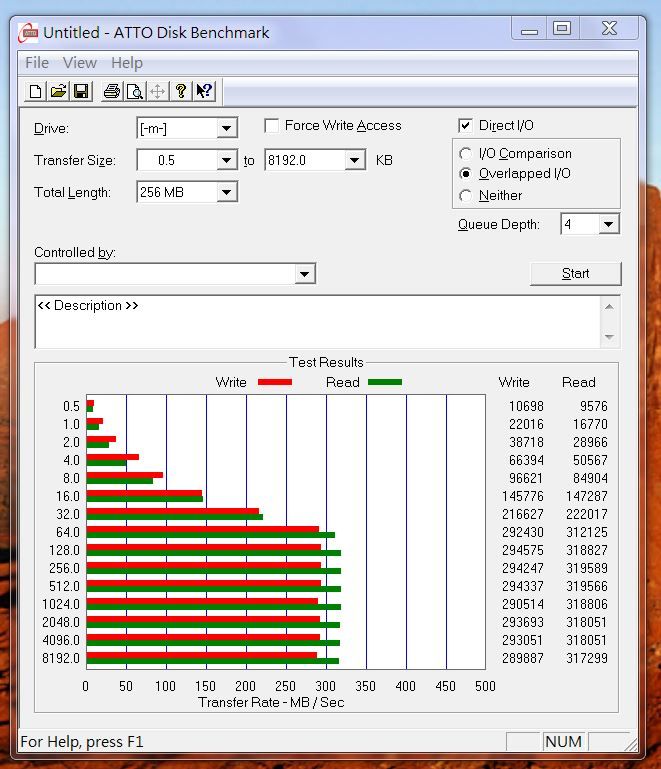
Task: Click the green Read legend swatch
Action: click(385, 382)
